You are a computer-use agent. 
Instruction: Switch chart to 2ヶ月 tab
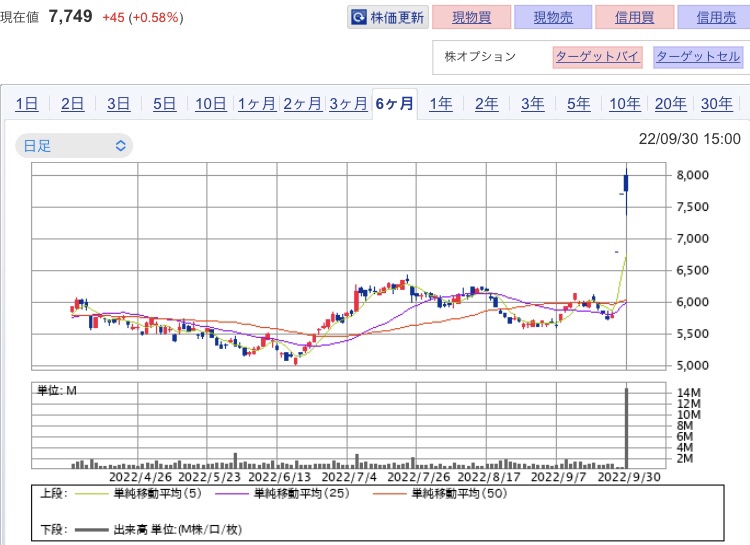click(302, 103)
